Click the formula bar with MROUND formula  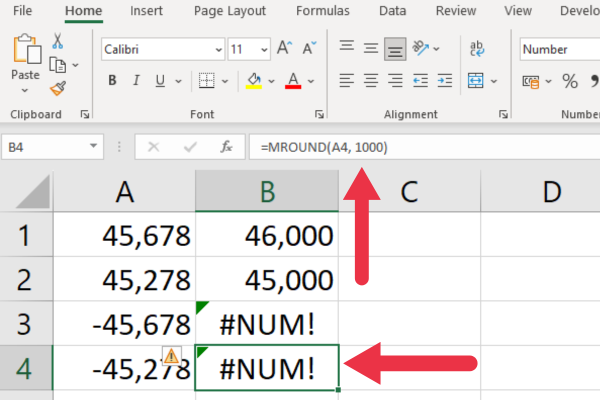(x=425, y=147)
